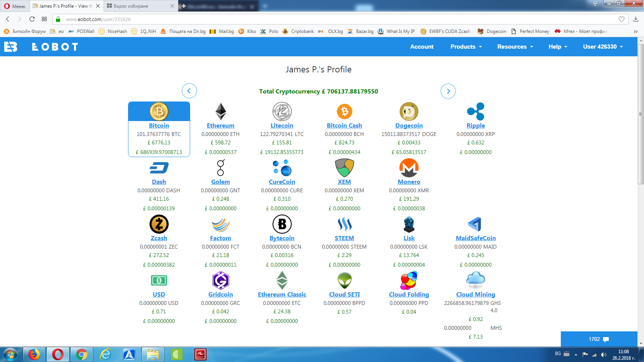Open Internet Explorer from the taskbar

pyautogui.click(x=105, y=355)
